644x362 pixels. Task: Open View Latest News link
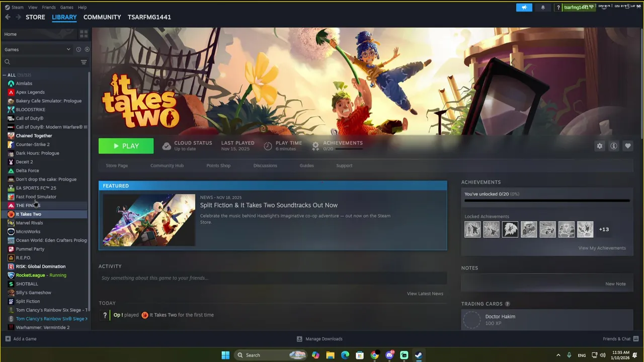tap(425, 294)
